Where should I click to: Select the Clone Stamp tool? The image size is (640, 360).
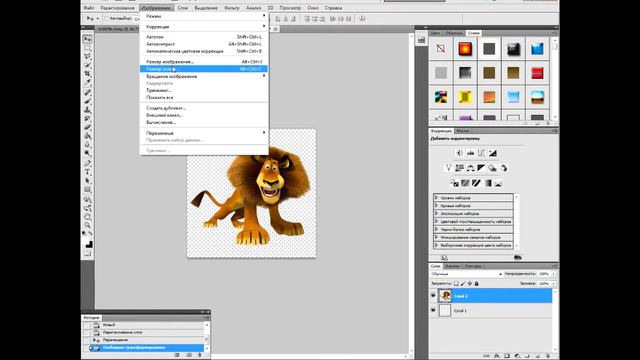(x=87, y=110)
